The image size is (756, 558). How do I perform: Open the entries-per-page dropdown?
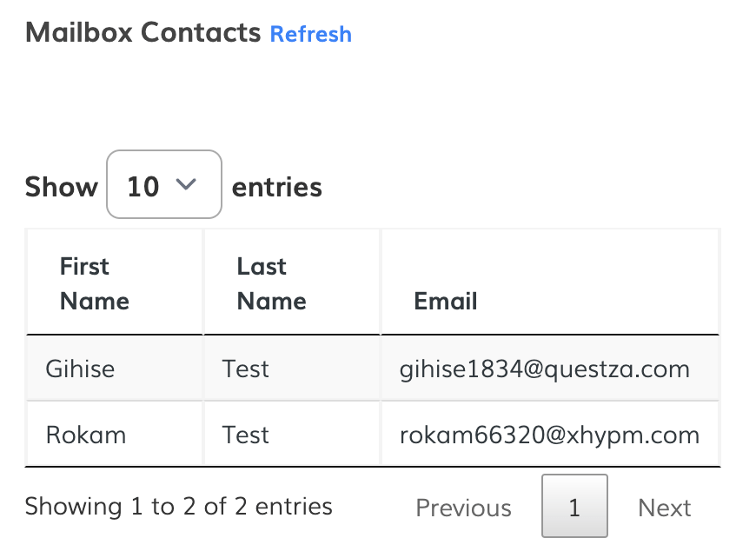(163, 184)
